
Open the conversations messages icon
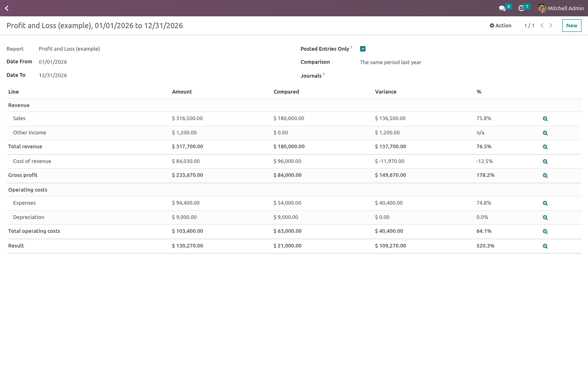point(502,8)
